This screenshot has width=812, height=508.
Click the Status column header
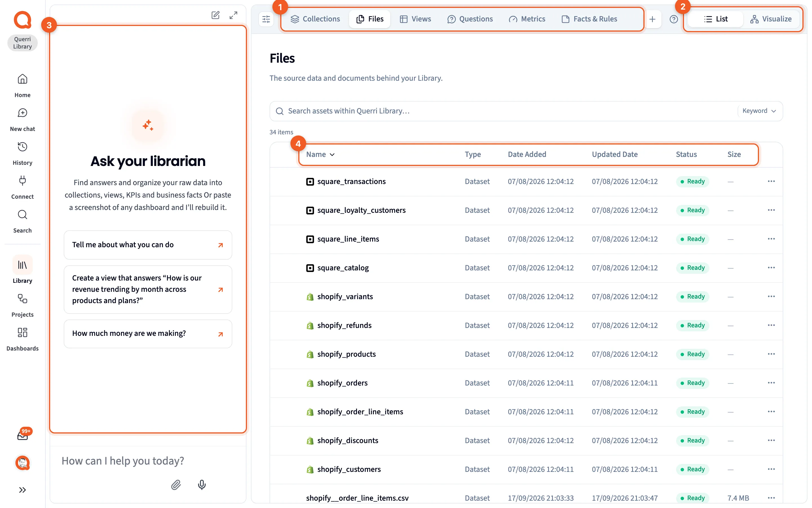(686, 155)
